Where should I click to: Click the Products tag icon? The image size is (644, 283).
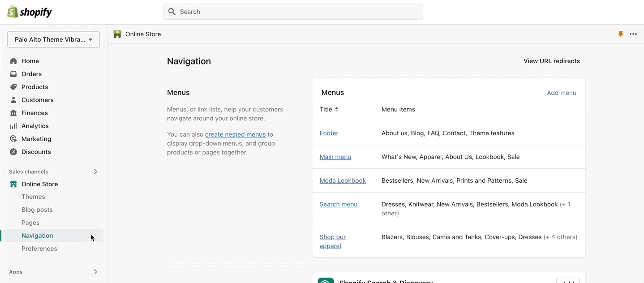(x=13, y=87)
